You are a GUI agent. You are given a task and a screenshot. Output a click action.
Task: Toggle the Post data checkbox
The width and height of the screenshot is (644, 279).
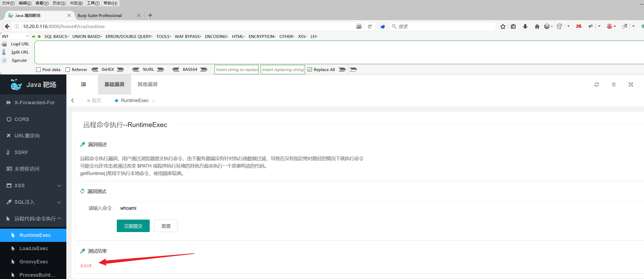38,69
